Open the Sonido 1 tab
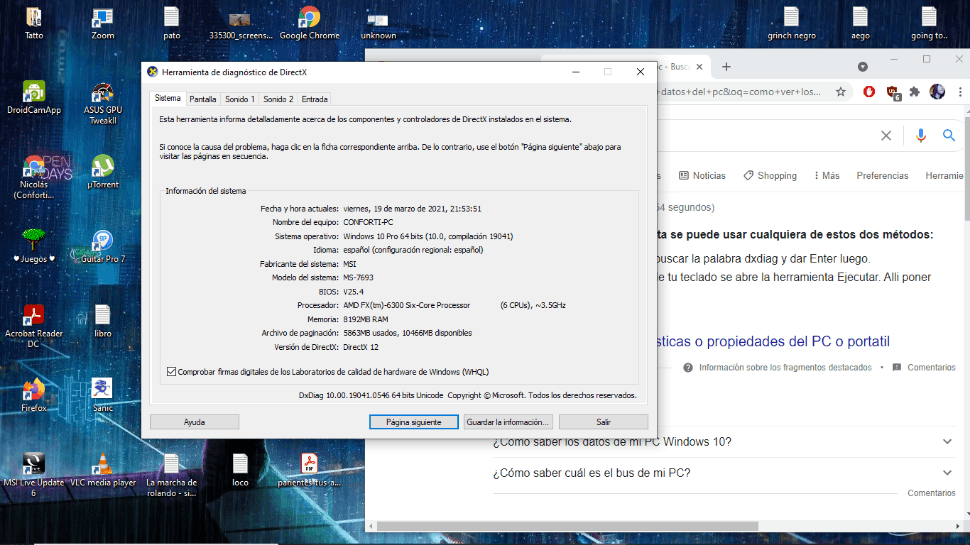This screenshot has width=970, height=545. click(239, 99)
